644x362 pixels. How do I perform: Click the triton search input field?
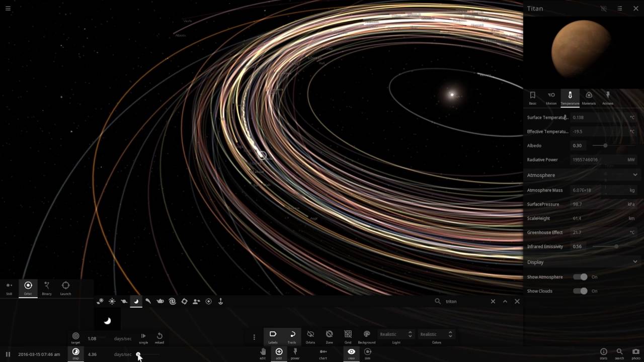(x=465, y=301)
